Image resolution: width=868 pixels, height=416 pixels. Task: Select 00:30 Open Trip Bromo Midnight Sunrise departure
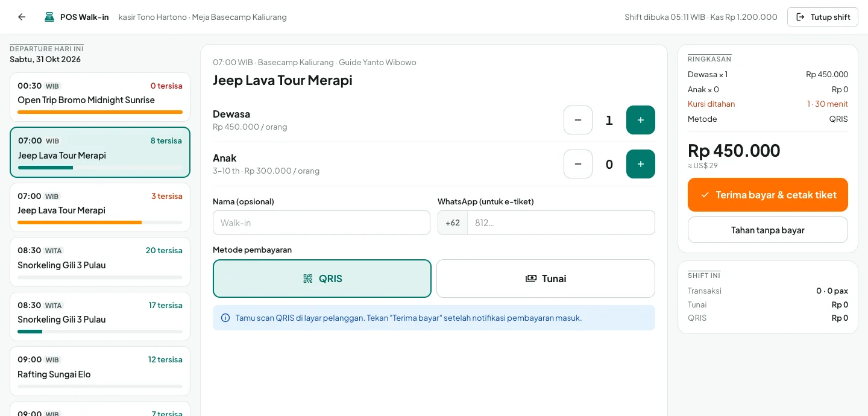tap(100, 97)
